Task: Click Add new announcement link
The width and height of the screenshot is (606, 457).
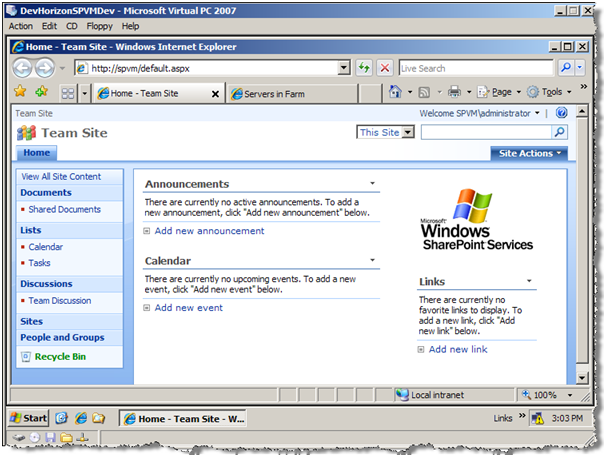Action: coord(209,231)
